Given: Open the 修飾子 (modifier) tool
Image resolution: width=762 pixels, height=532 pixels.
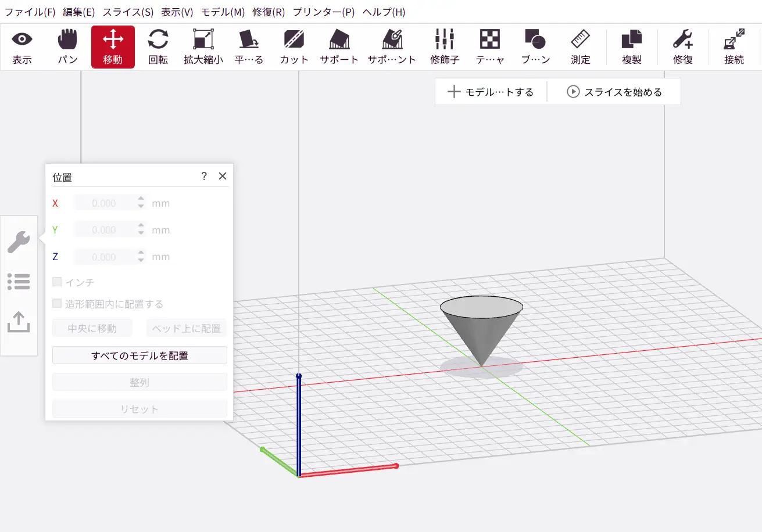Looking at the screenshot, I should coord(445,47).
